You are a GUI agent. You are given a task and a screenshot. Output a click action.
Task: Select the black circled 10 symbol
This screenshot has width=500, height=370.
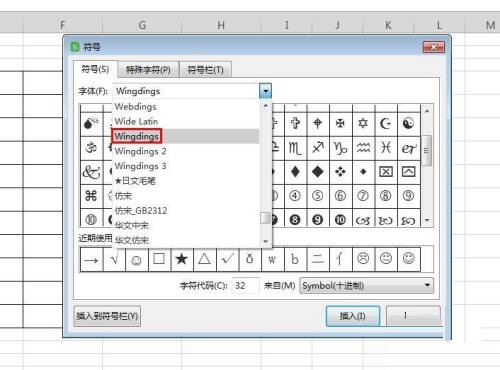(x=340, y=220)
